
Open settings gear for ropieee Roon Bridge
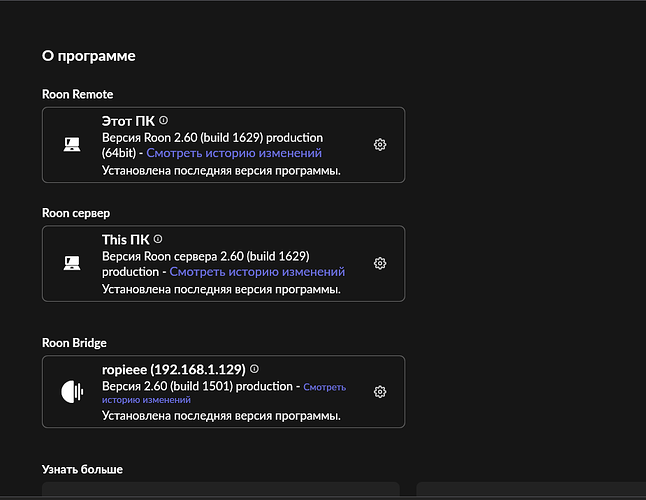(x=380, y=392)
